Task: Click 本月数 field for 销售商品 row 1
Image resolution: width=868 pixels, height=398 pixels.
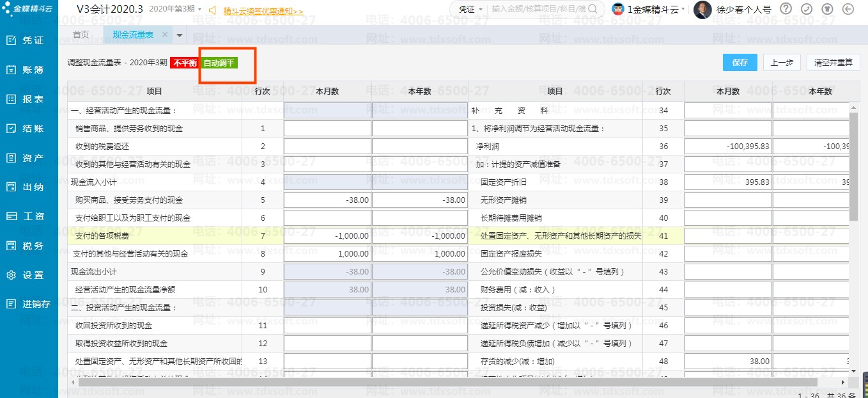Action: tap(327, 129)
